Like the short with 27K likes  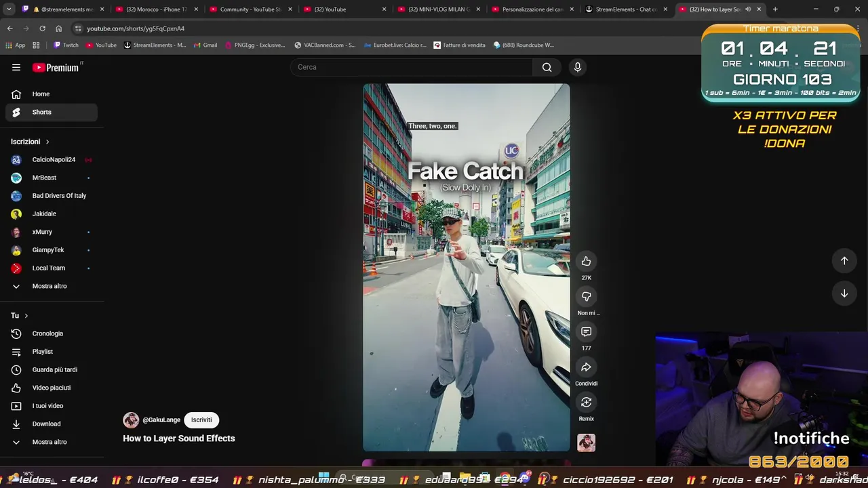[587, 262]
